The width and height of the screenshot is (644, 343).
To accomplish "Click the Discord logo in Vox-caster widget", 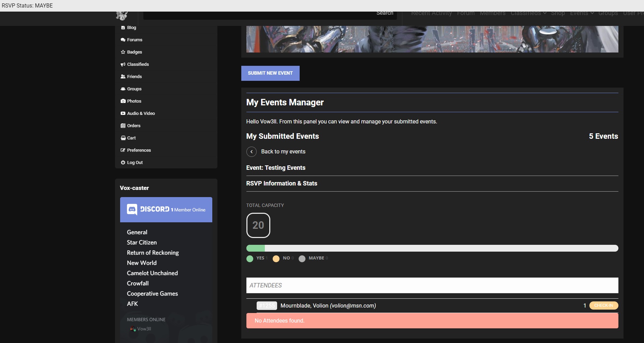I will tap(132, 209).
